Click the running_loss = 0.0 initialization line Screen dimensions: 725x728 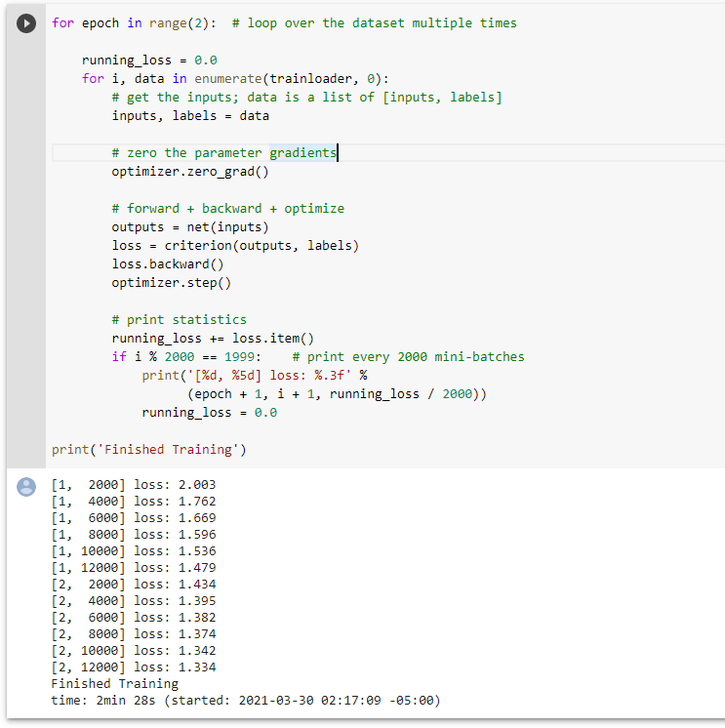(x=149, y=61)
